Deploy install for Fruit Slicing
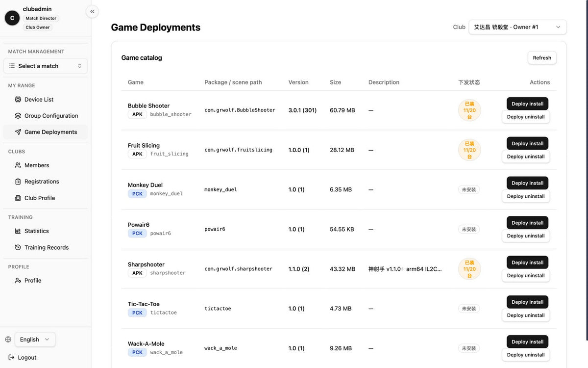This screenshot has height=368, width=588. 527,143
